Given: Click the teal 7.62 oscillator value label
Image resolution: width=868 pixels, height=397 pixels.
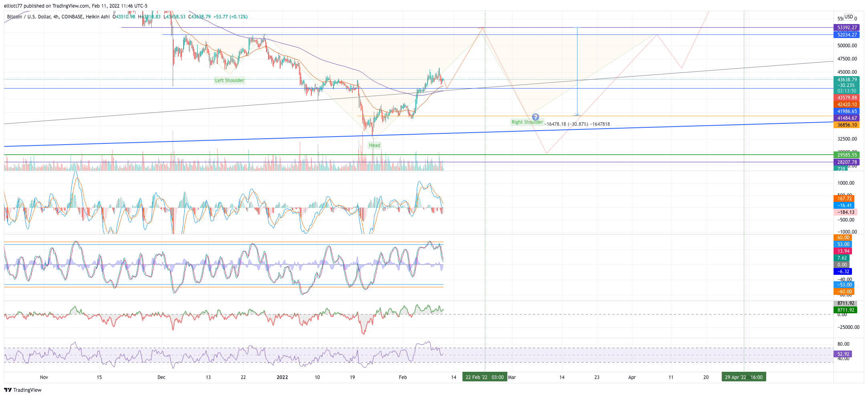Looking at the screenshot, I should coord(842,258).
